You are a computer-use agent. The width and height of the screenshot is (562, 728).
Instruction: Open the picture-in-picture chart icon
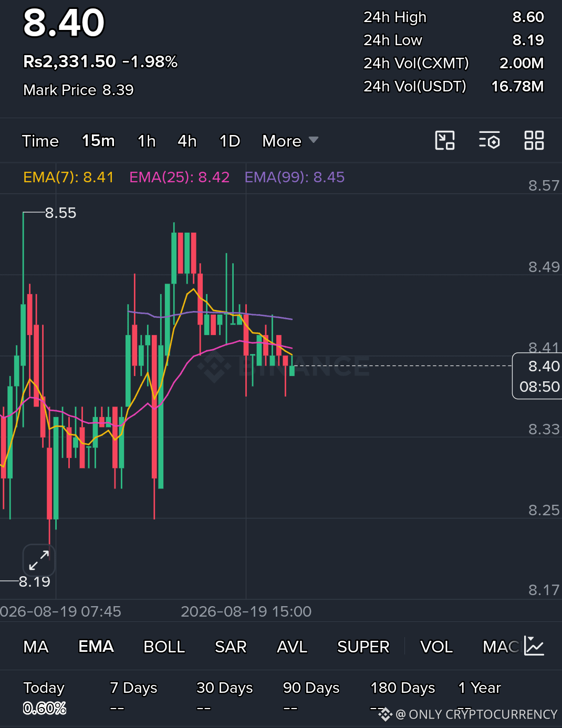[x=445, y=140]
